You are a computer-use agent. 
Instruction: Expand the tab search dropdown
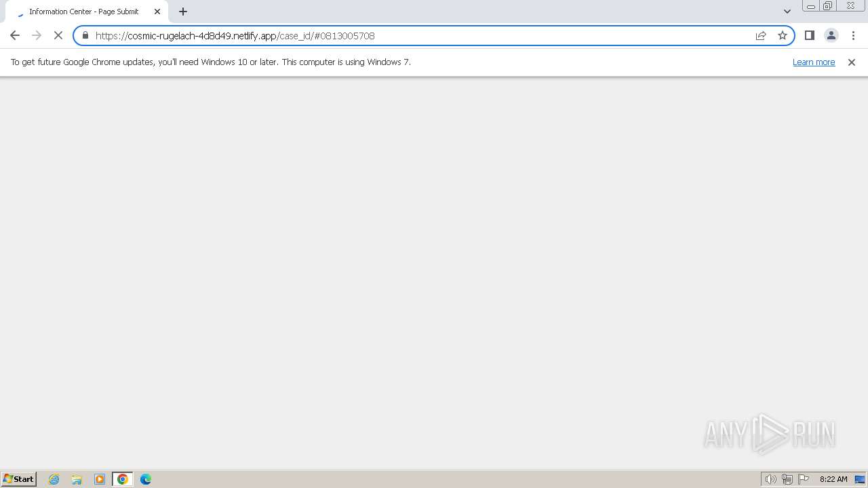point(787,12)
